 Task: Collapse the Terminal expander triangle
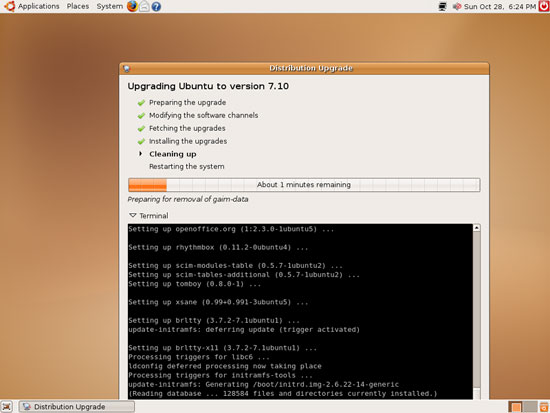[x=133, y=215]
